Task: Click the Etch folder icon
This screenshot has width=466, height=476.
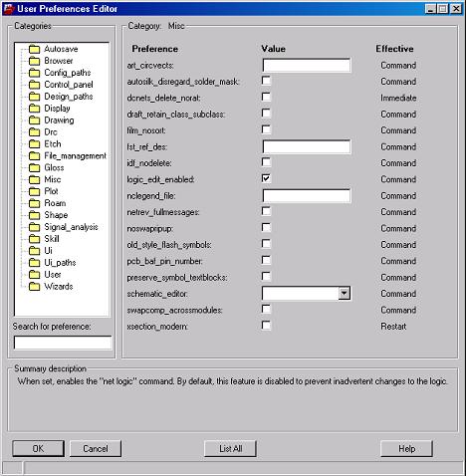Action: 34,144
